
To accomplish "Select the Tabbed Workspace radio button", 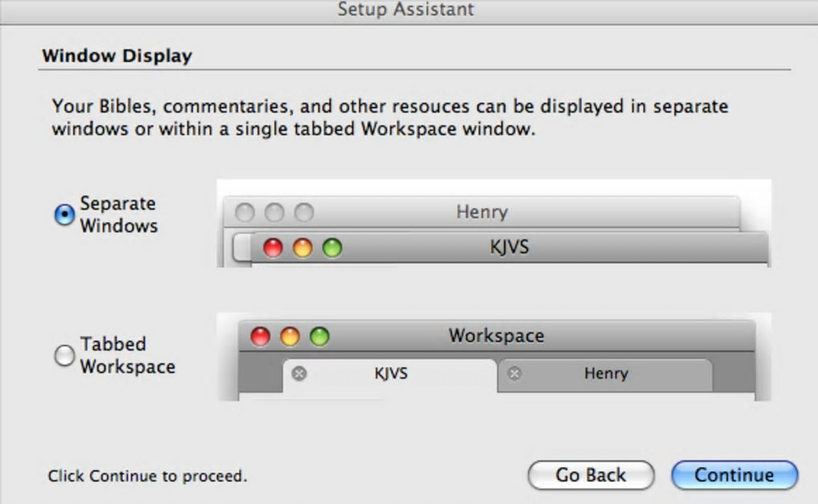I will pos(64,356).
